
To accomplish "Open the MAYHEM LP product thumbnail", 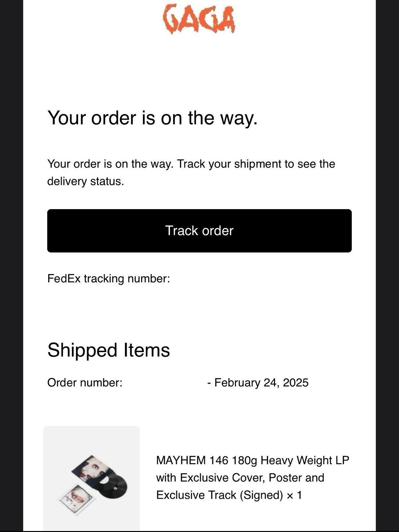I will [x=91, y=478].
